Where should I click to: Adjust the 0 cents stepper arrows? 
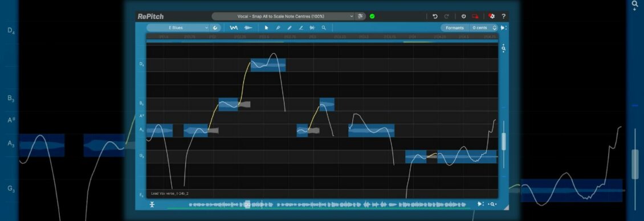click(x=495, y=27)
